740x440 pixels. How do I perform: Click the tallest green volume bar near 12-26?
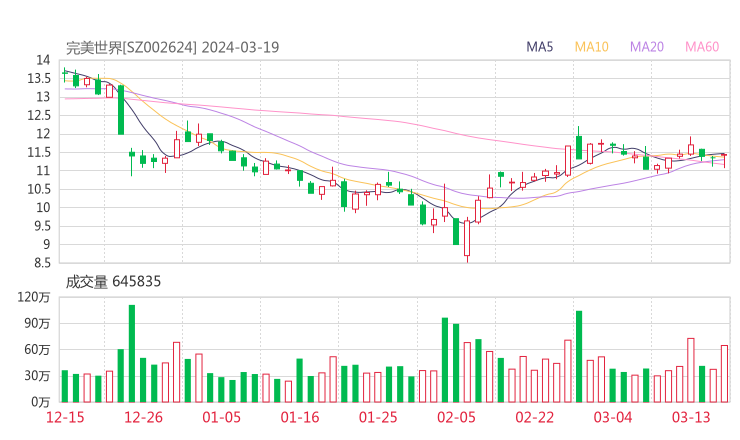tap(132, 354)
